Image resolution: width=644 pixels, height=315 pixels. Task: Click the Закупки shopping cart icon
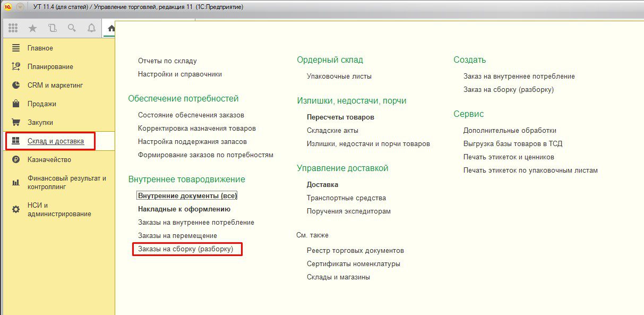click(x=16, y=122)
